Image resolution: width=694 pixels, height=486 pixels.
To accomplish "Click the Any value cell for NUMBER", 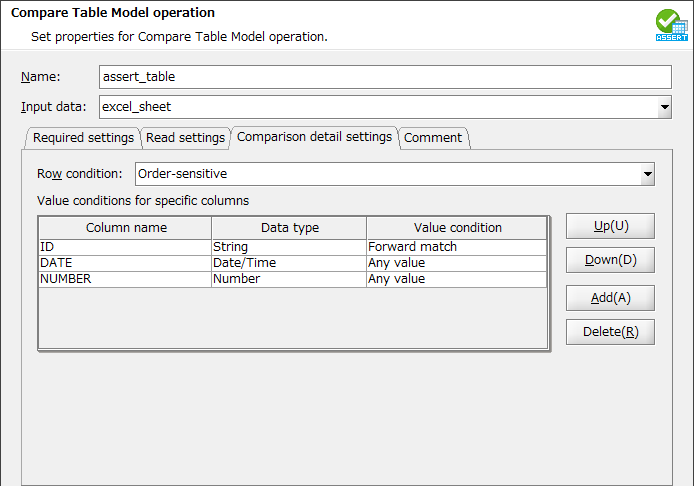I will (456, 279).
